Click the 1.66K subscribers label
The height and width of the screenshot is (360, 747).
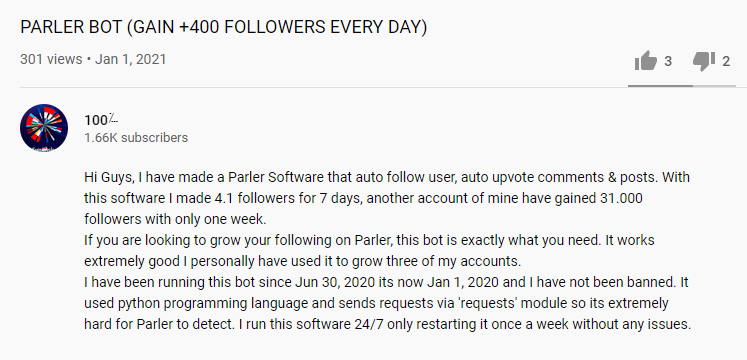point(136,138)
